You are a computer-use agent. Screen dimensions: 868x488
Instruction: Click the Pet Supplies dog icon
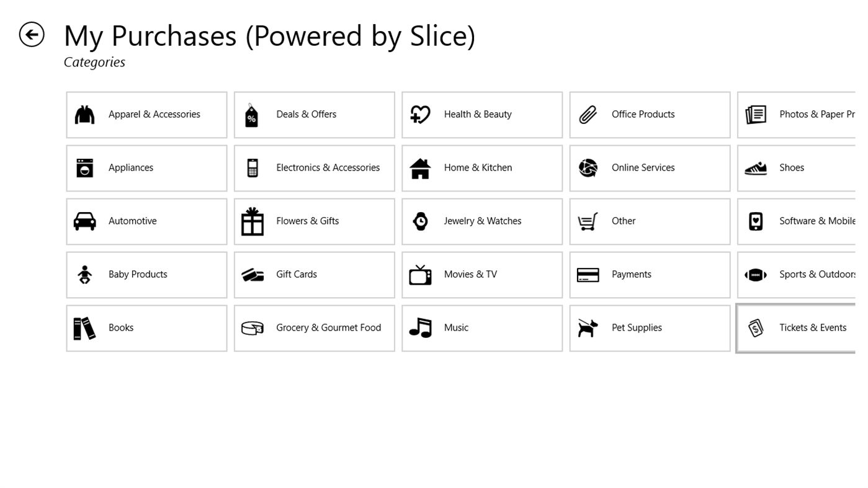point(588,327)
